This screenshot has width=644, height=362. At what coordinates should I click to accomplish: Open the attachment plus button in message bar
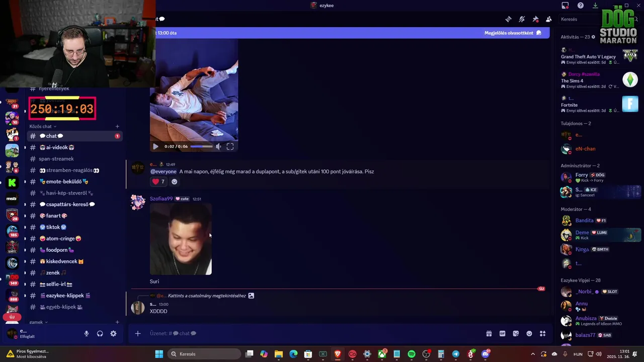[x=138, y=333]
